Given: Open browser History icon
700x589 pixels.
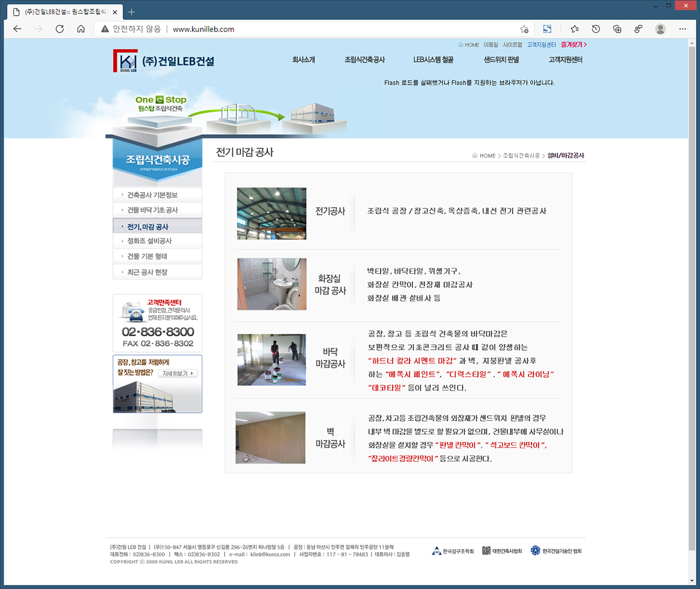Looking at the screenshot, I should (596, 29).
